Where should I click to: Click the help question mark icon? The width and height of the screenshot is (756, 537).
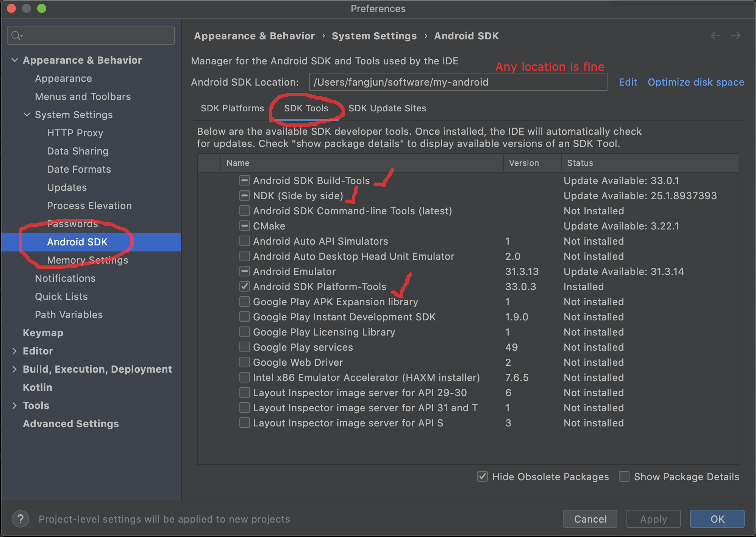click(20, 519)
